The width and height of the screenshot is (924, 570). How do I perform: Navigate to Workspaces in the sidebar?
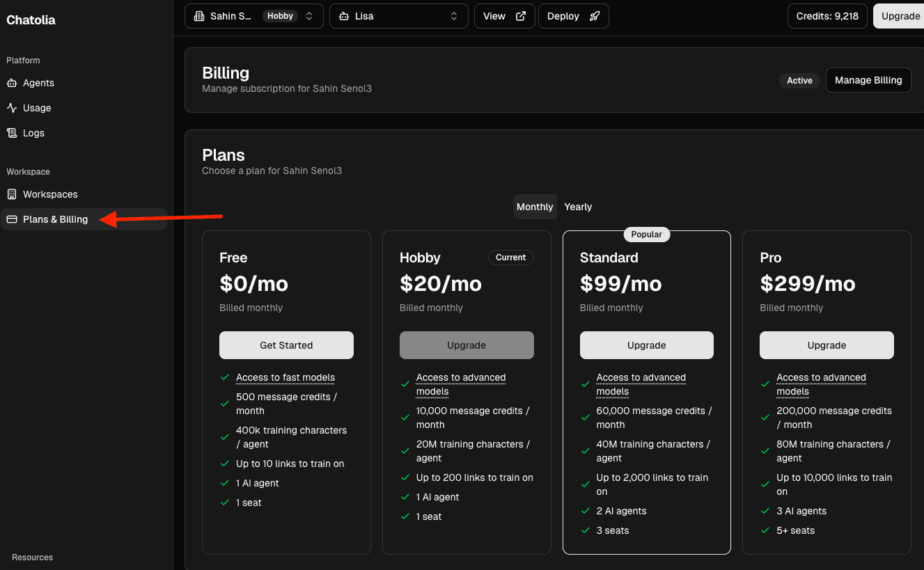52,194
